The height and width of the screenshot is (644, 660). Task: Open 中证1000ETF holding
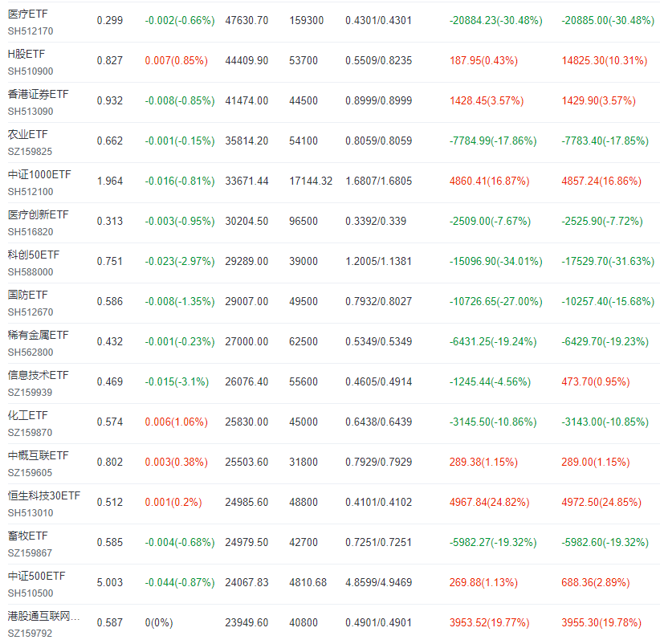[39, 175]
